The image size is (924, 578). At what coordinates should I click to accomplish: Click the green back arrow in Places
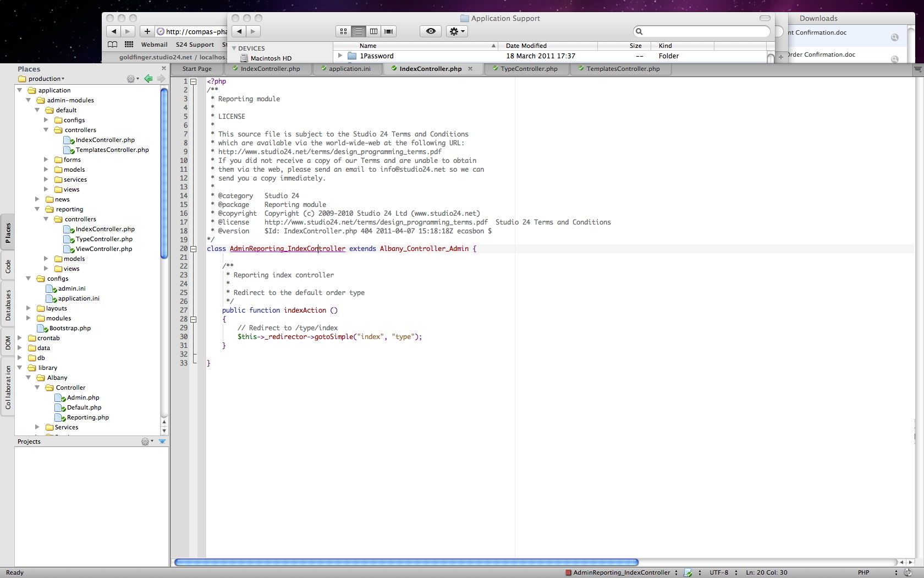[148, 79]
